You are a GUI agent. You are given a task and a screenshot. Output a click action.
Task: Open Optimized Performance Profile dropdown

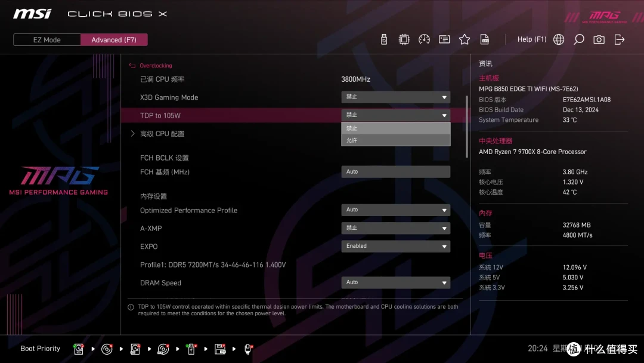pos(395,210)
